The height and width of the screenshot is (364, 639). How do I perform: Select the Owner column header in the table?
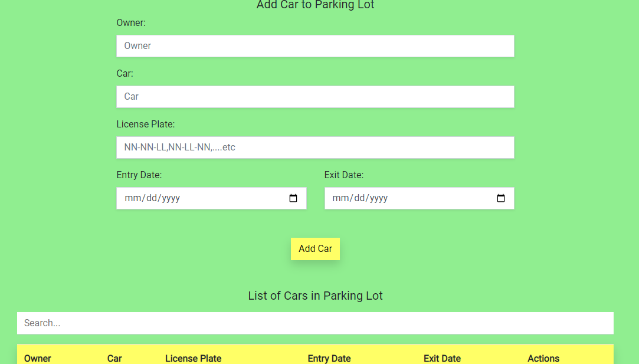click(x=38, y=358)
